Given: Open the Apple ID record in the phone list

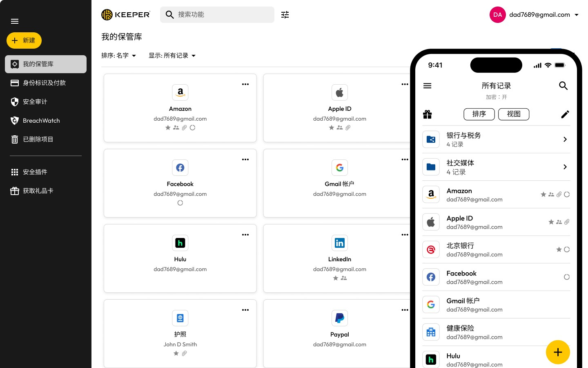Looking at the screenshot, I should click(x=496, y=222).
